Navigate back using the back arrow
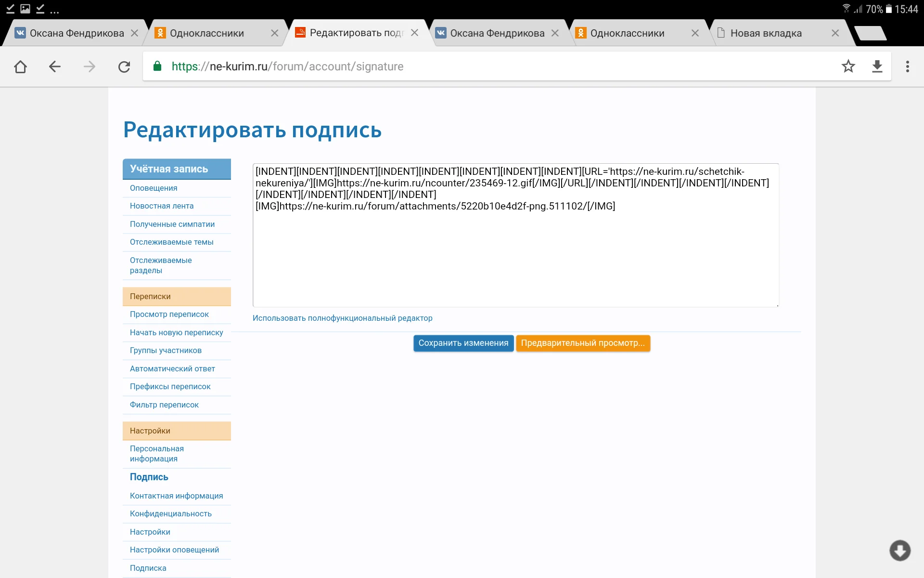Screen dimensions: 924x578 (54, 66)
